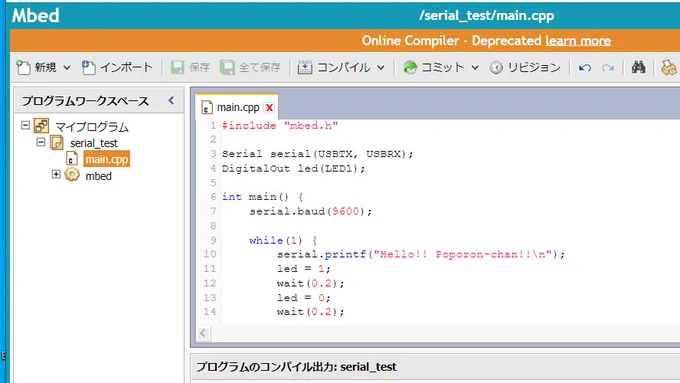Open the コミット dropdown arrow
The height and width of the screenshot is (383, 680).
coord(475,68)
